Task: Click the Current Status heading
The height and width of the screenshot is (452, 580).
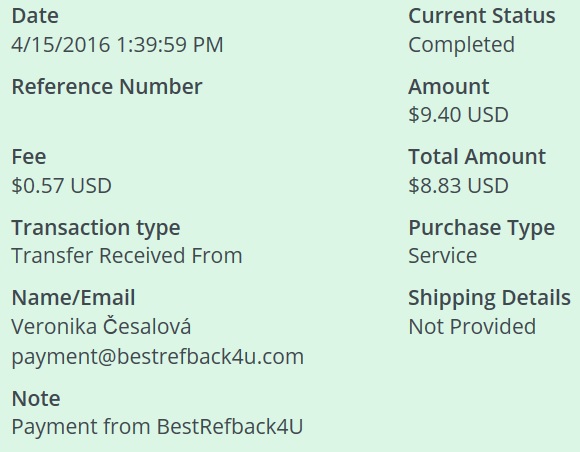Action: pyautogui.click(x=482, y=16)
